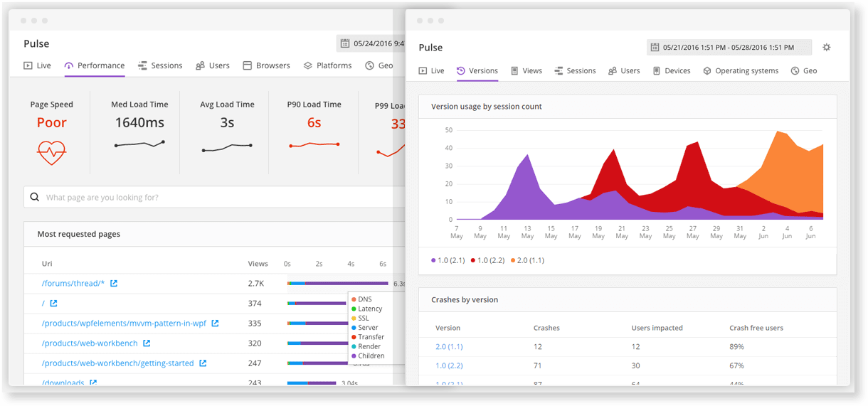
Task: Click the Page Speed heartbeat icon
Action: [51, 152]
